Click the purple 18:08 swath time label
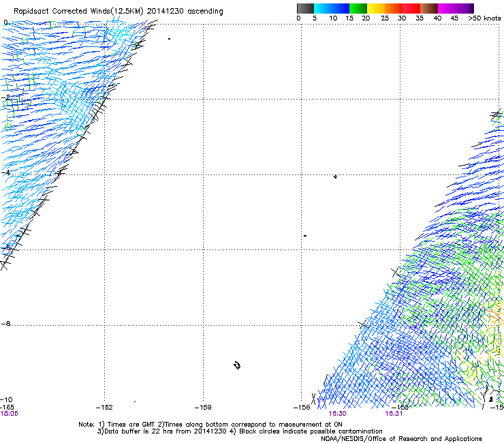504x443 pixels. (9, 414)
